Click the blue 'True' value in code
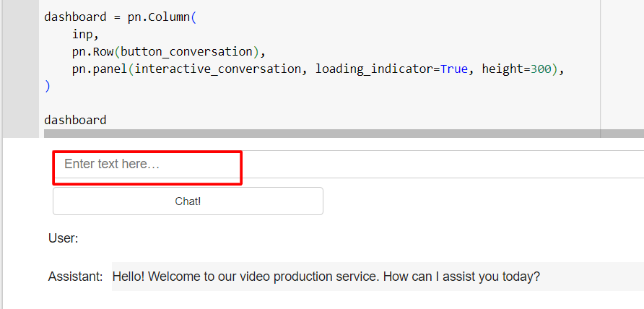 [454, 69]
